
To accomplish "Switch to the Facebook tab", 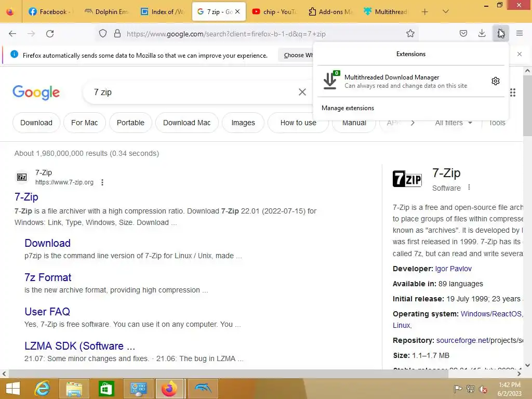I will 49,11.
